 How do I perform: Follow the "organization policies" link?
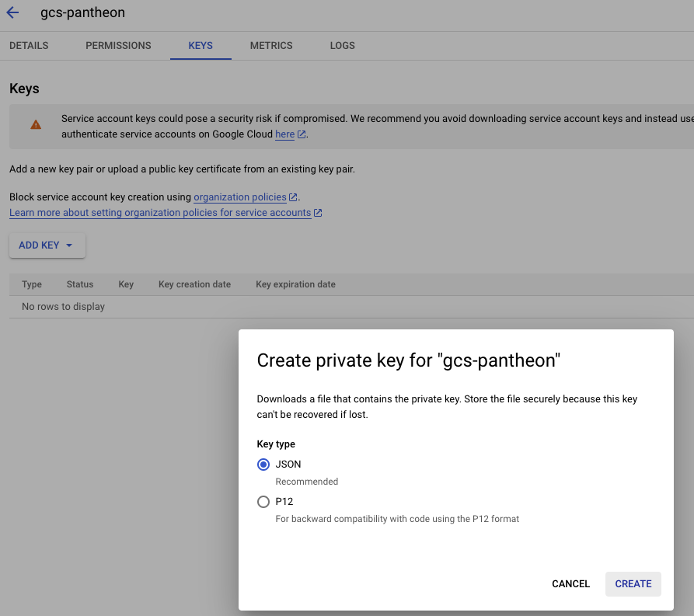pyautogui.click(x=239, y=197)
